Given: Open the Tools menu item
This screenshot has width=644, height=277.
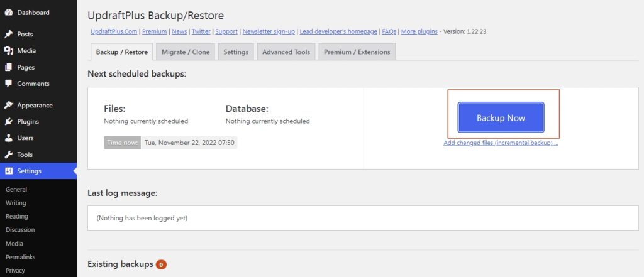Looking at the screenshot, I should [x=38, y=155].
